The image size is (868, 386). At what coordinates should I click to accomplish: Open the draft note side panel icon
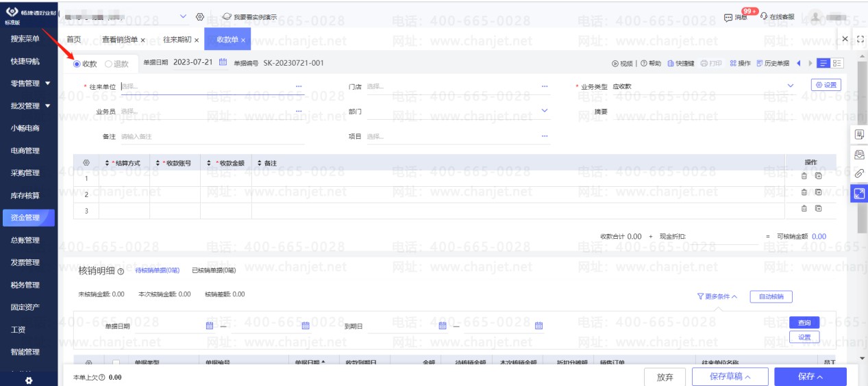[x=859, y=135]
